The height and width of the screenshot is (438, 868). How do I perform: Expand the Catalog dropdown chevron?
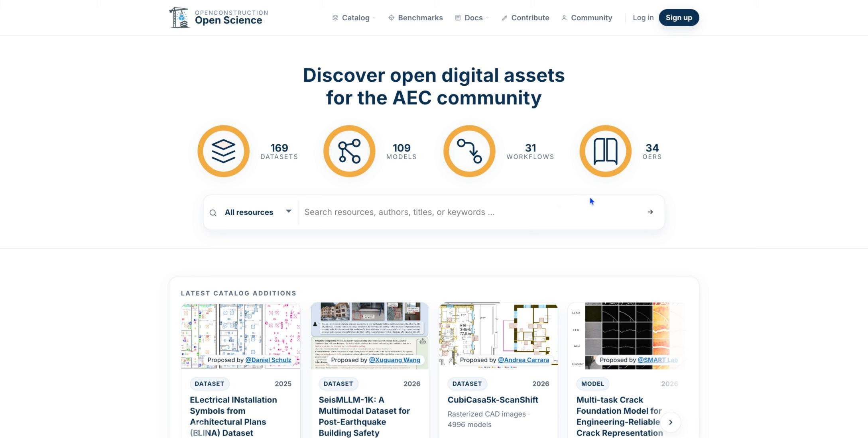pos(374,18)
